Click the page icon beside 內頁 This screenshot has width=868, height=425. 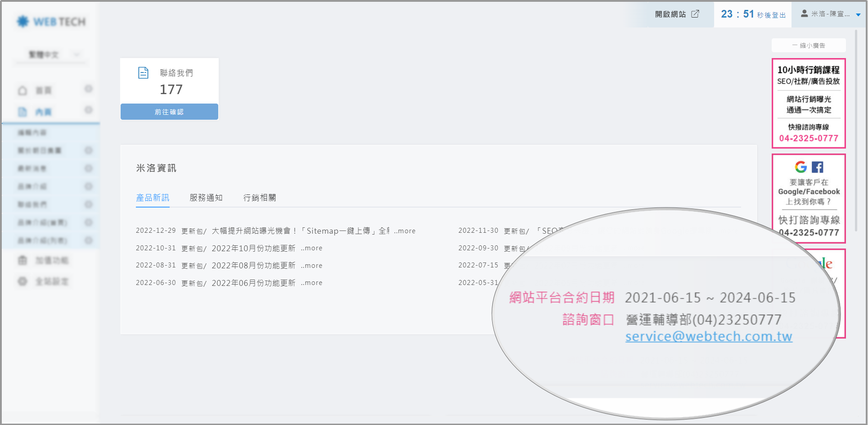pyautogui.click(x=22, y=112)
